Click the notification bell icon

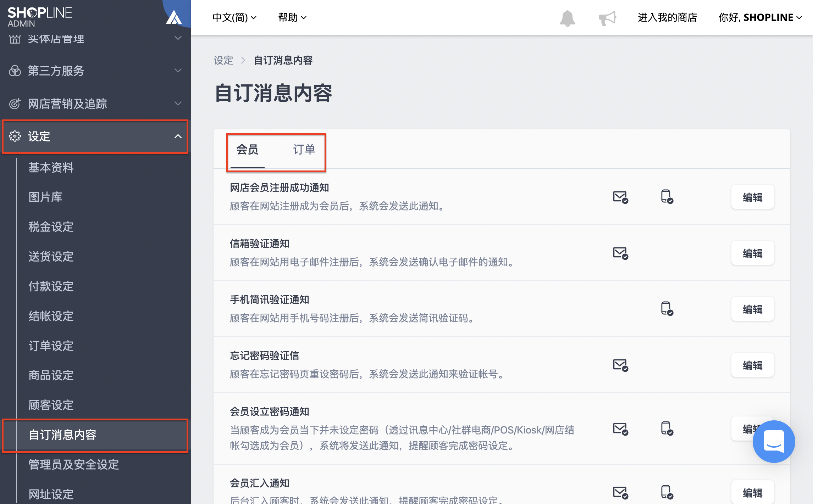tap(567, 18)
